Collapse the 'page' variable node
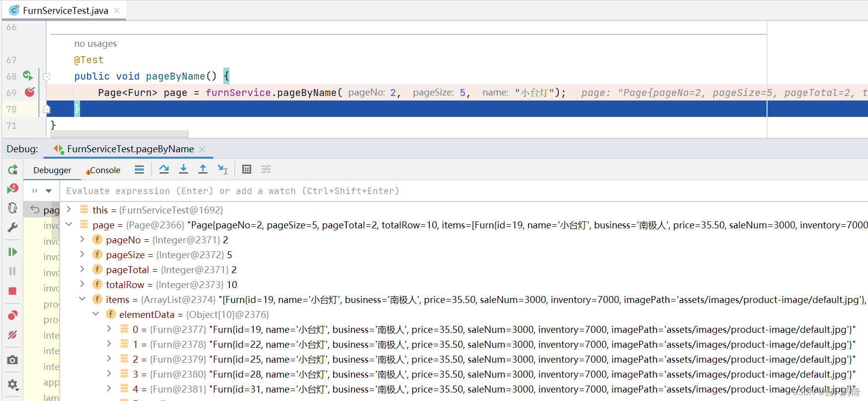The width and height of the screenshot is (868, 401). click(x=69, y=224)
